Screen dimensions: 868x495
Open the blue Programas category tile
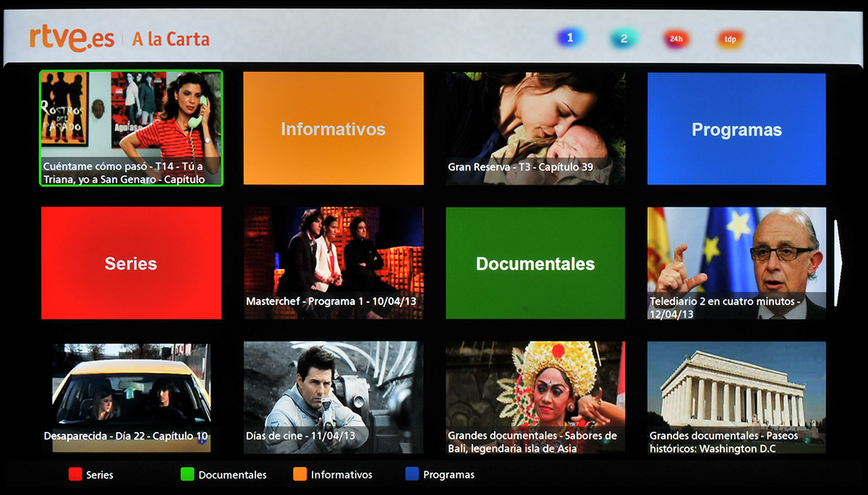click(736, 129)
